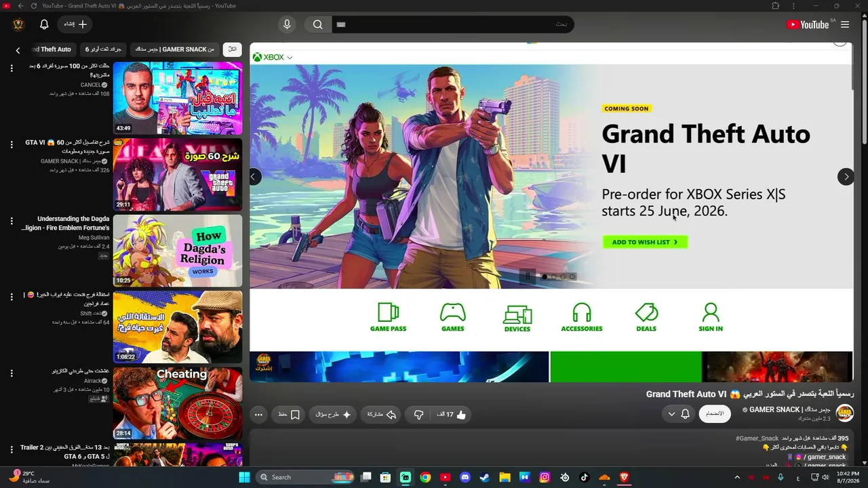Click the Sign In person icon in the video
Viewport: 868px width, 488px height.
(711, 317)
